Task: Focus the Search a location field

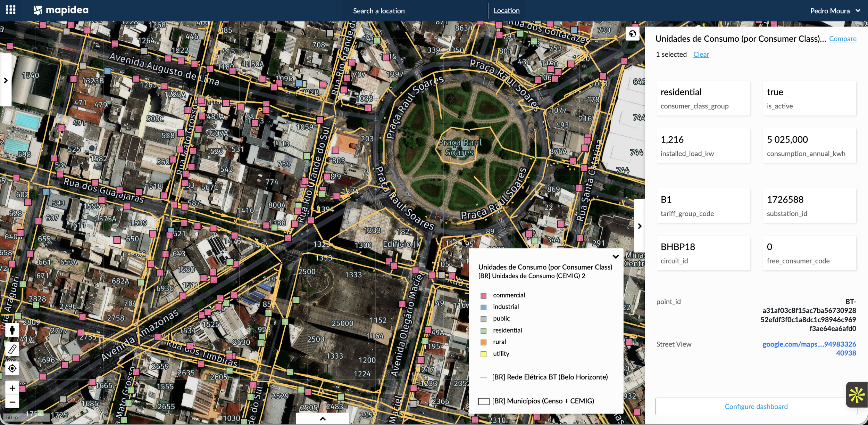Action: (x=379, y=11)
